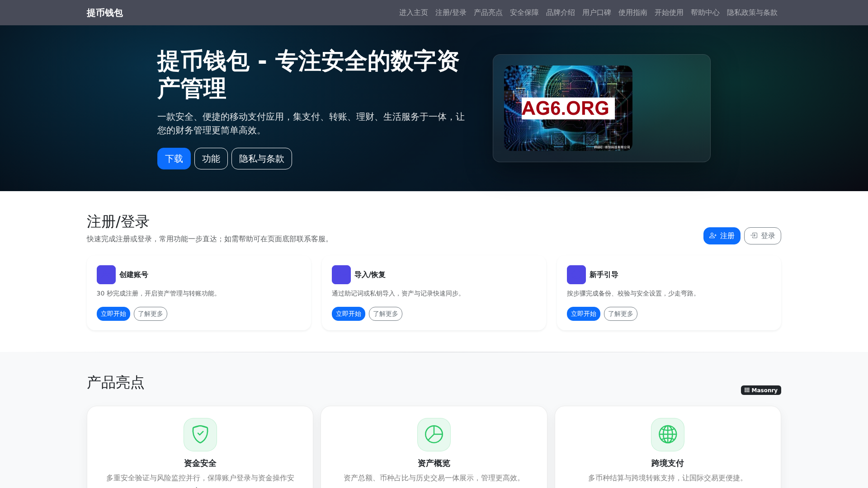Click 立即开始 under 导入/恢复
The height and width of the screenshot is (488, 868).
tap(349, 314)
